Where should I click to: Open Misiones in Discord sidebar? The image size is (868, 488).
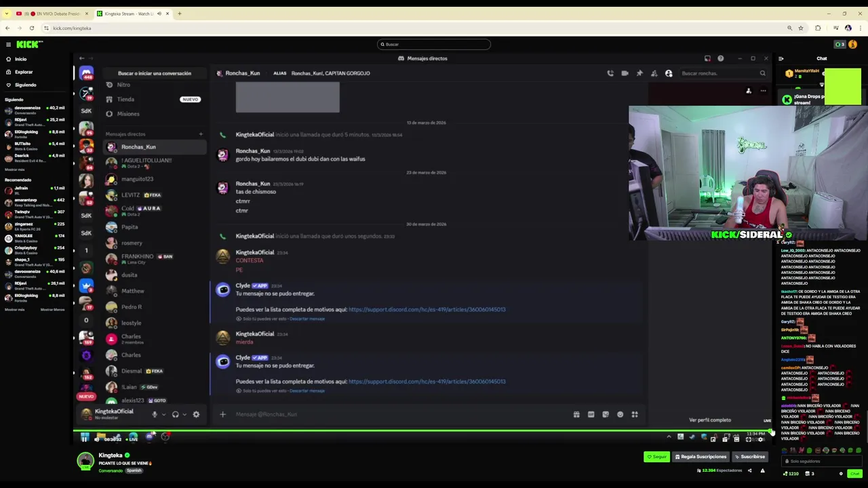pyautogui.click(x=128, y=114)
